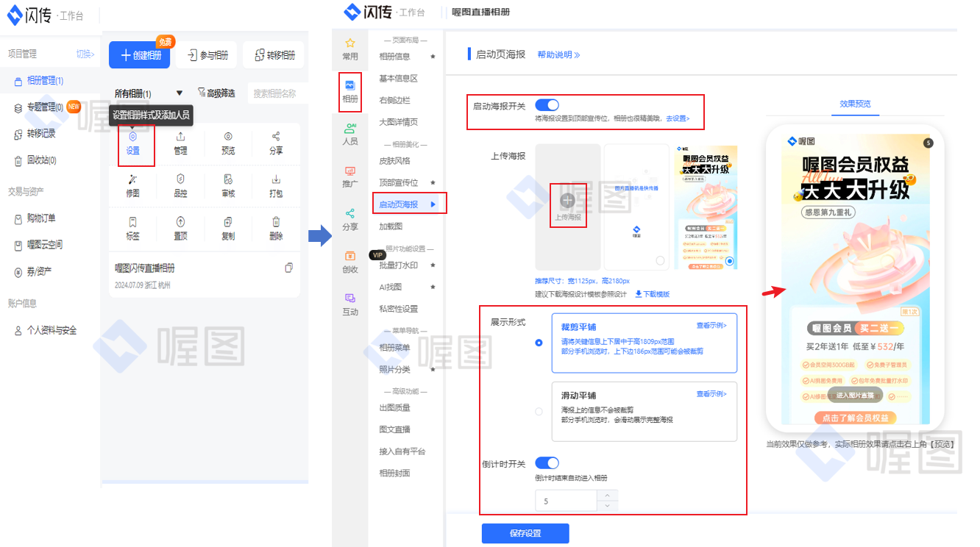Select the 常用 star sidebar icon
980x547 pixels.
click(350, 43)
